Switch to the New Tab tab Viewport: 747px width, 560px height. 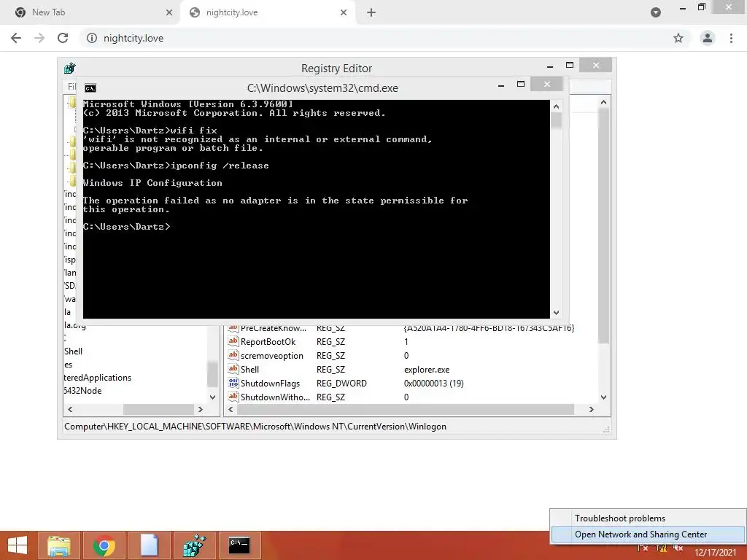[x=90, y=12]
